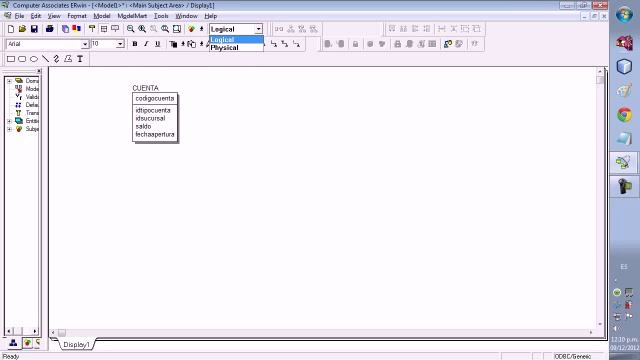Viewport: 640px width, 360px height.
Task: Save the model with the floppy disk icon
Action: tap(34, 29)
